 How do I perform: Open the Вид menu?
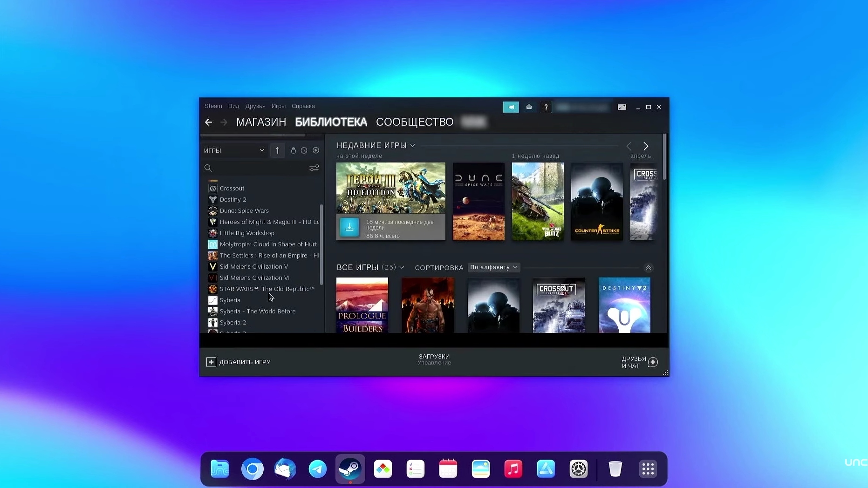tap(234, 106)
